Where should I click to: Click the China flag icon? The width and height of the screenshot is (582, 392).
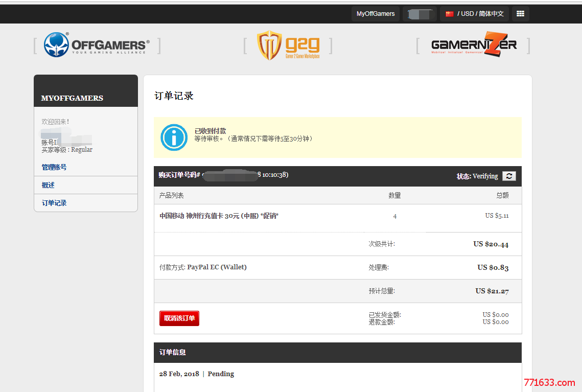coord(450,14)
